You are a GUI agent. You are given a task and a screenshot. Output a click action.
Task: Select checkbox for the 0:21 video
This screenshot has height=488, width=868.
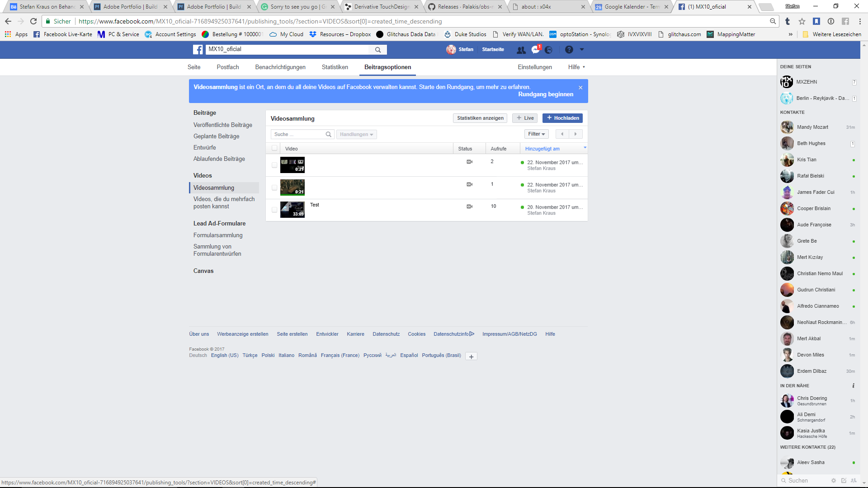pyautogui.click(x=274, y=188)
